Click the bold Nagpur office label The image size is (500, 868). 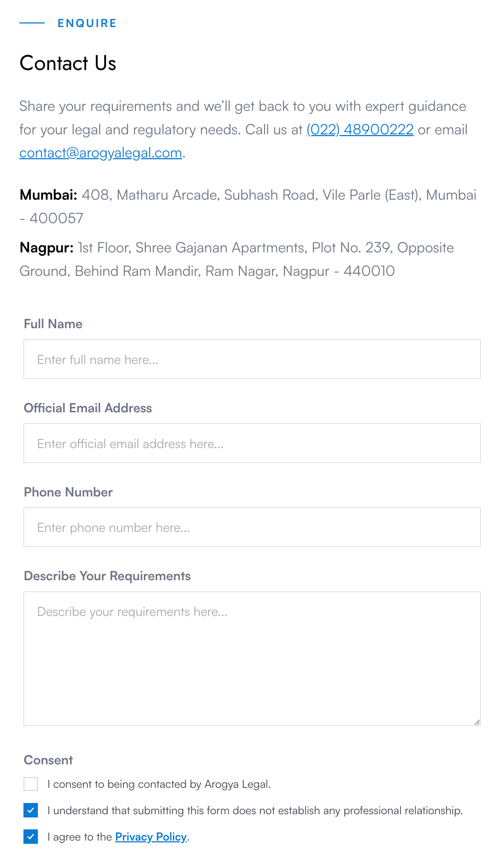pyautogui.click(x=47, y=248)
